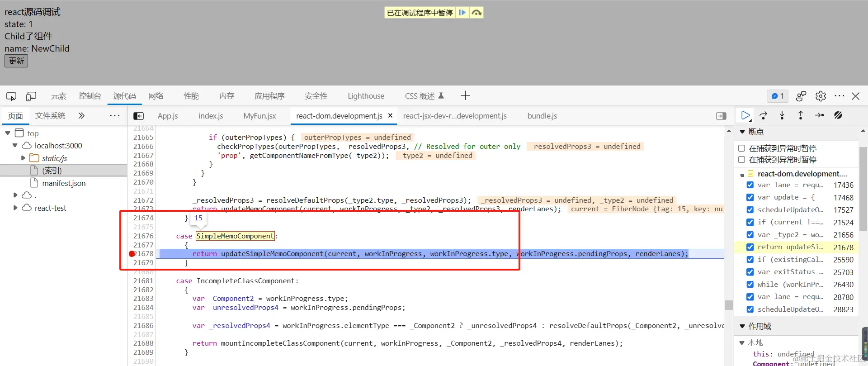Step over in paused overlay banner

476,13
